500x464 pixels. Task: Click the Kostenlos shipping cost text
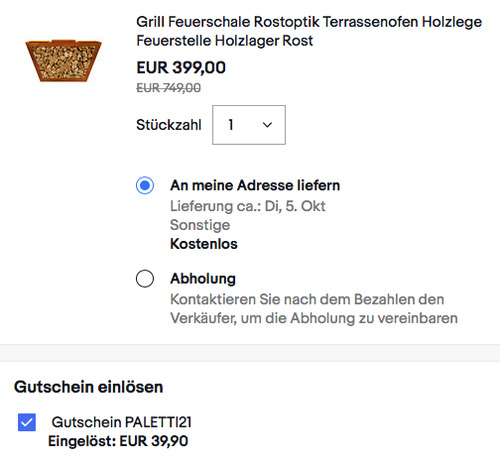point(204,244)
